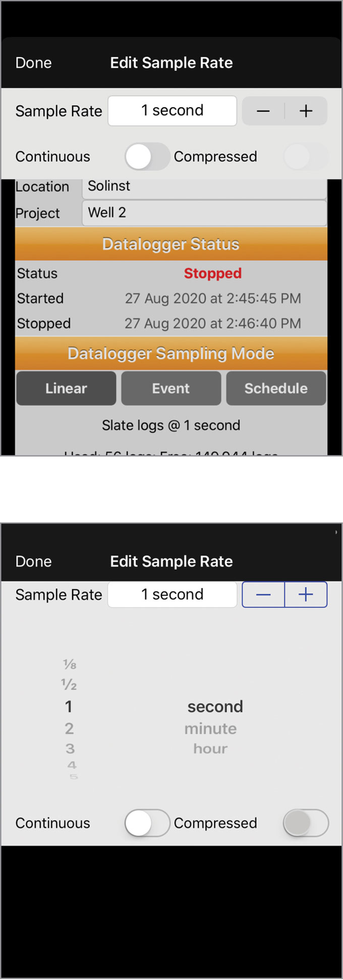This screenshot has height=980, width=343.
Task: Pick "hour" in the unit picker wheel
Action: coord(210,749)
